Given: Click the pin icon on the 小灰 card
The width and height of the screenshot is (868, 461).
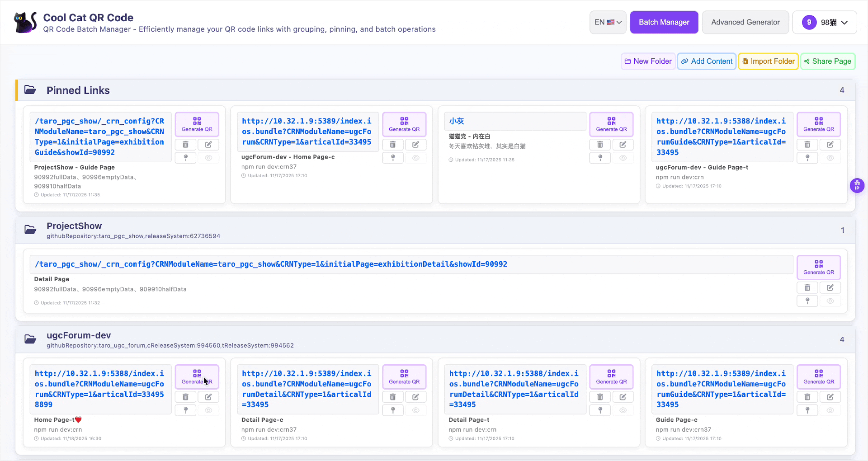Looking at the screenshot, I should 600,158.
